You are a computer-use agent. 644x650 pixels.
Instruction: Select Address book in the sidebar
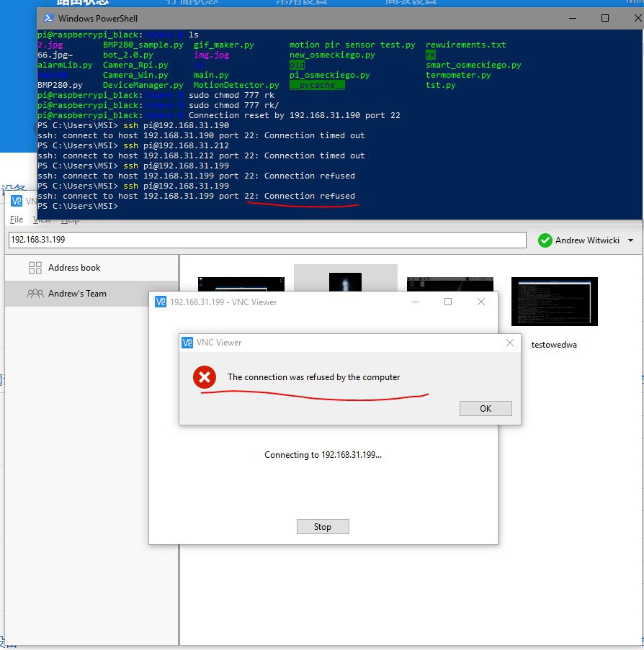click(x=91, y=268)
